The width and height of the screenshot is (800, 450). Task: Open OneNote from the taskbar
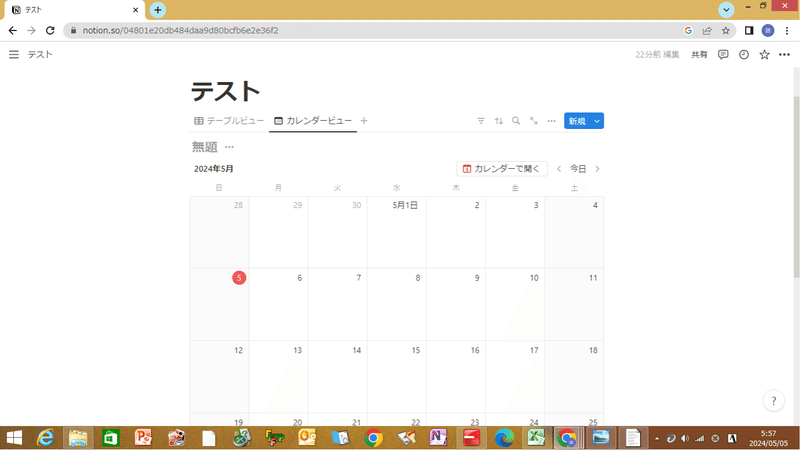[438, 438]
